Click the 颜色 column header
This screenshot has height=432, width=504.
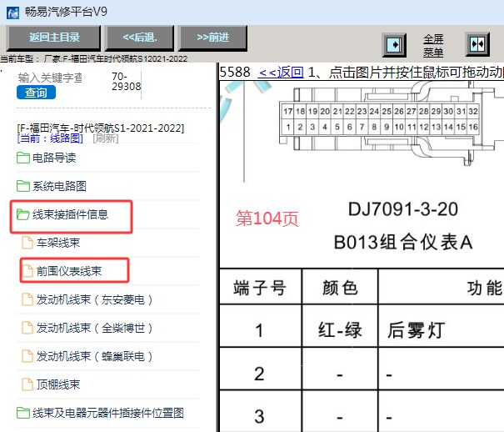340,287
